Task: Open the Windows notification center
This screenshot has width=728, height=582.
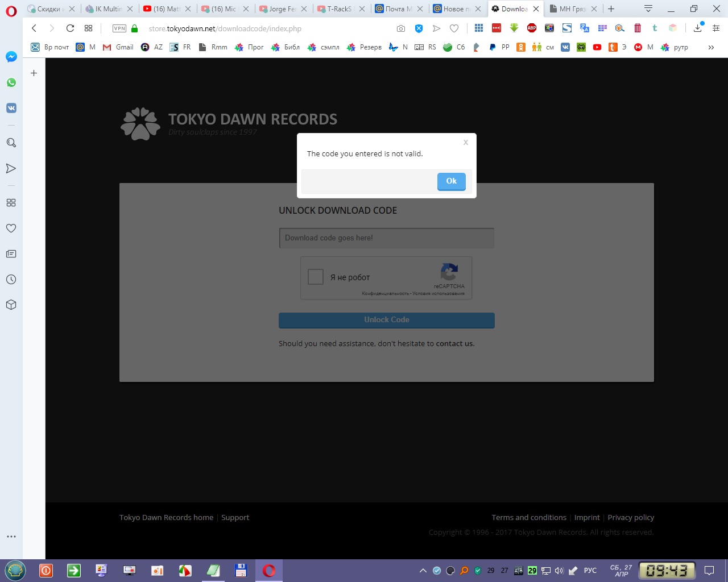Action: pos(709,571)
